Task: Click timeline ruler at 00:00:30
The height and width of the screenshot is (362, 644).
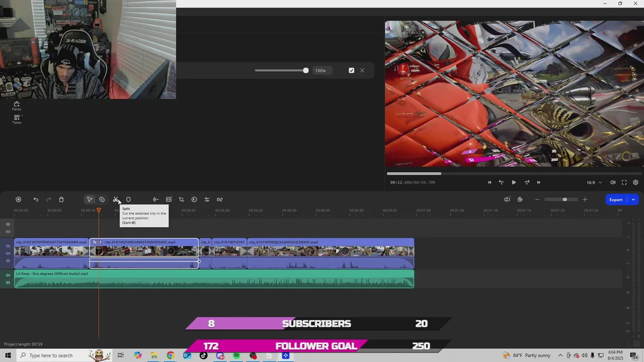Action: point(222,210)
